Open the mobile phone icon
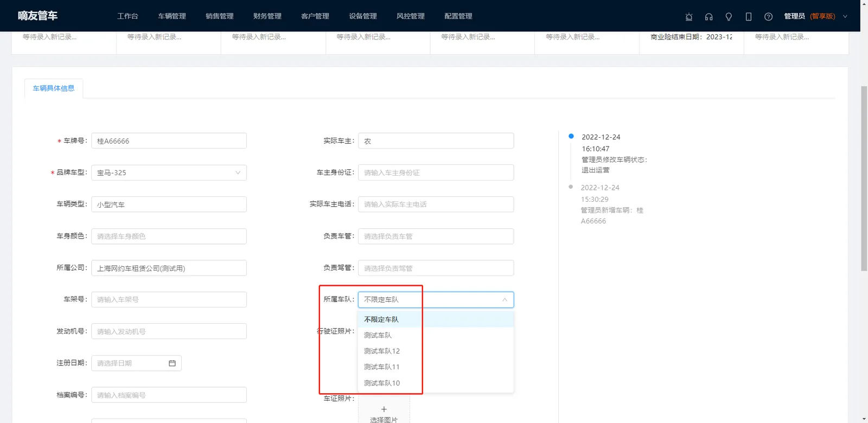The height and width of the screenshot is (423, 868). (749, 16)
